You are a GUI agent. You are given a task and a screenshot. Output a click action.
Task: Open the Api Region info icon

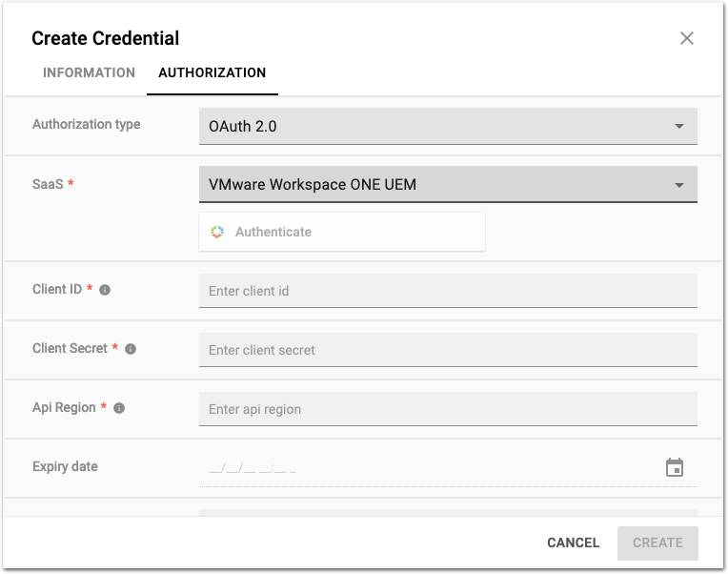[x=119, y=408]
